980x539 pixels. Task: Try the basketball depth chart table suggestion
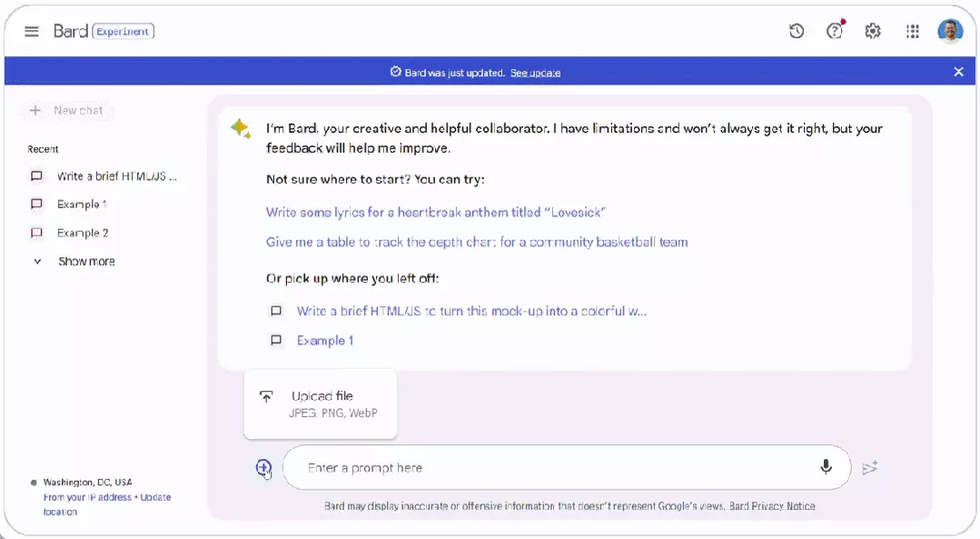click(477, 242)
